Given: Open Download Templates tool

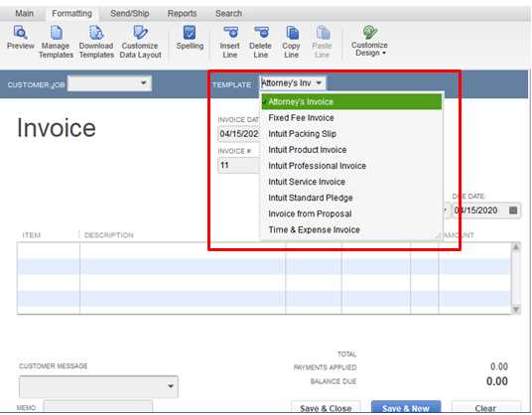Looking at the screenshot, I should click(x=96, y=42).
